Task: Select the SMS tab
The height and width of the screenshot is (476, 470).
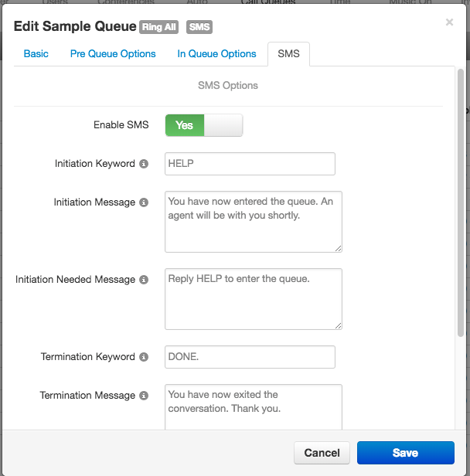Action: click(x=288, y=53)
